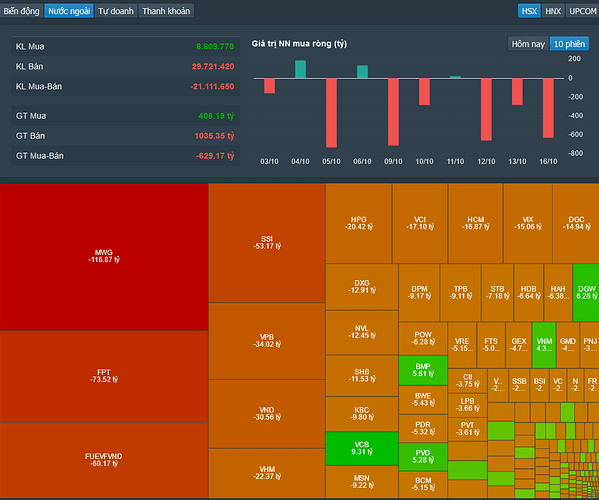Screen dimensions: 599x500
Task: Select the BCM treemap tile
Action: point(423,484)
